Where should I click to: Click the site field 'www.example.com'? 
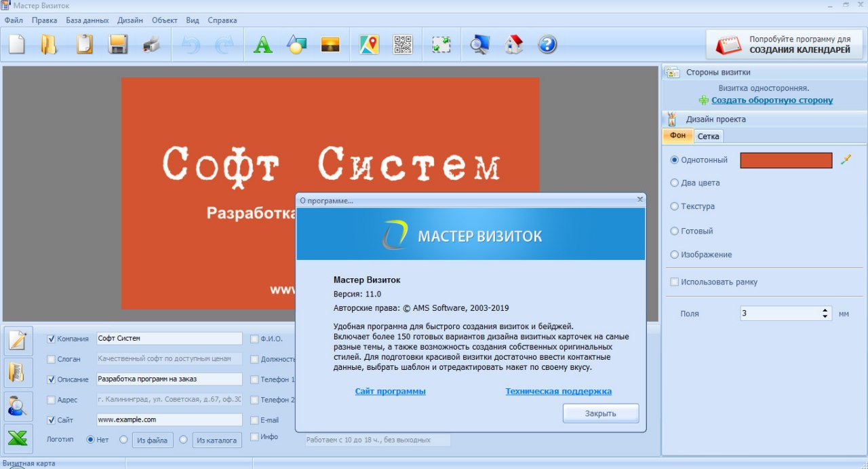170,420
